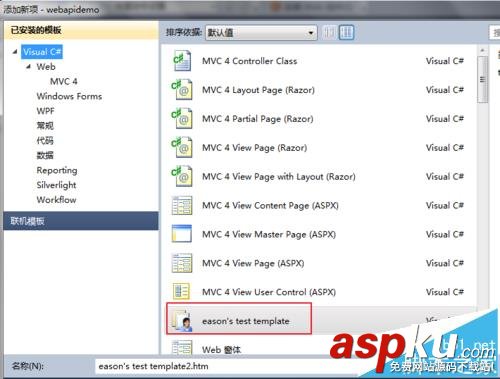Click the template list scrollbar thumb

click(482, 79)
